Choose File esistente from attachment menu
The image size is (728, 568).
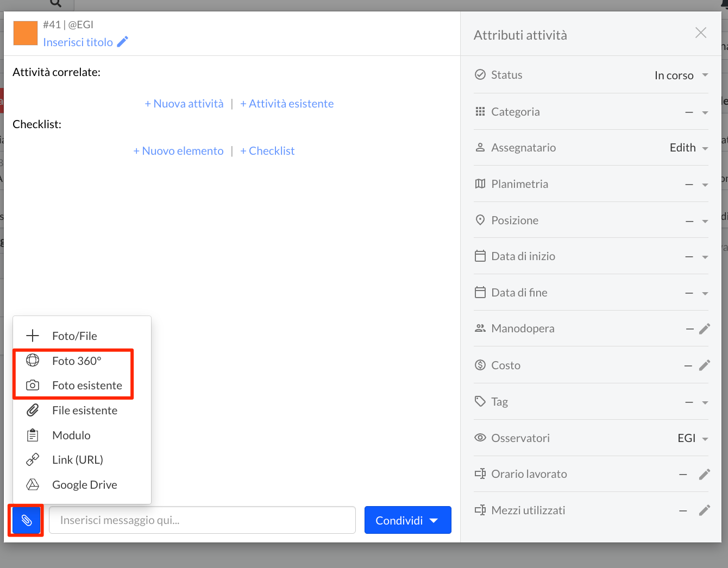[82, 411]
